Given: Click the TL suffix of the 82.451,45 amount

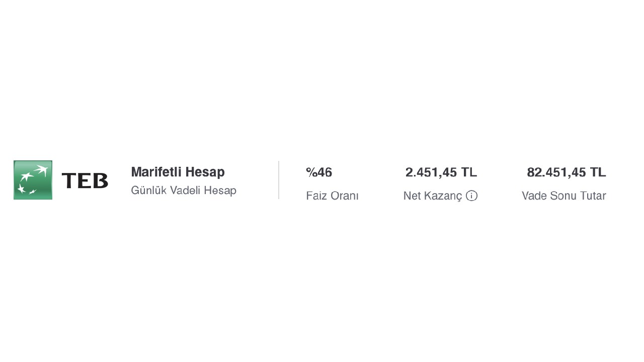Looking at the screenshot, I should 598,172.
